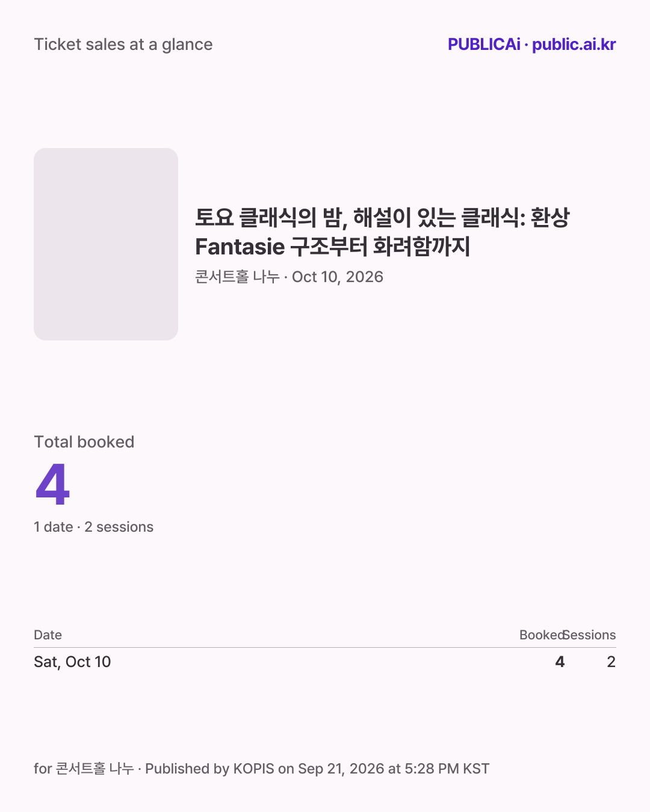Screen dimensions: 650x812
Task: Select the Sat, Oct 10 table row
Action: point(325,662)
